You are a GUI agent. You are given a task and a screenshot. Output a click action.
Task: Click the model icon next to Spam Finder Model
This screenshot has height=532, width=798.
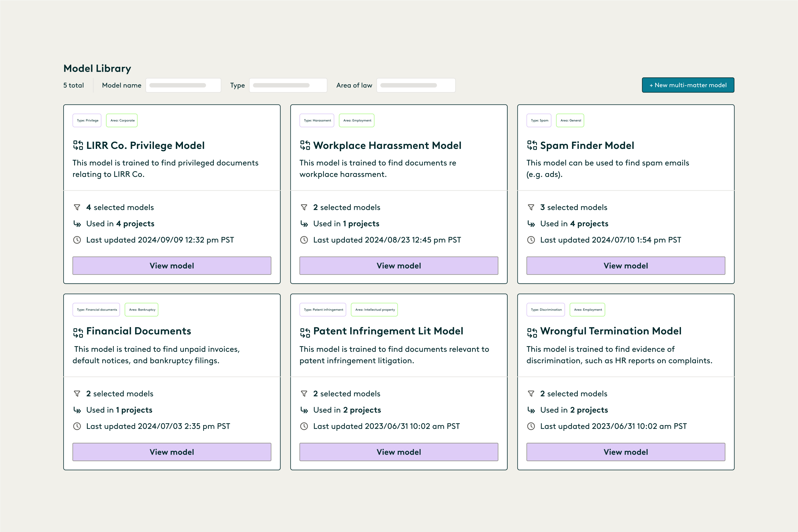532,145
